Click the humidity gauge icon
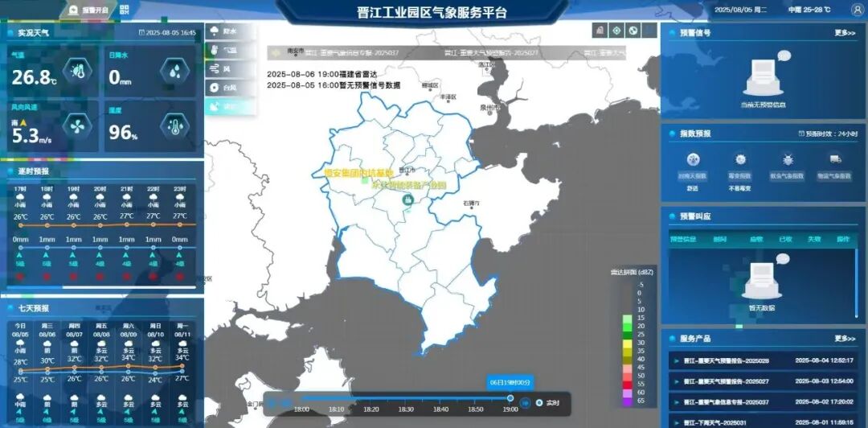 [174, 126]
